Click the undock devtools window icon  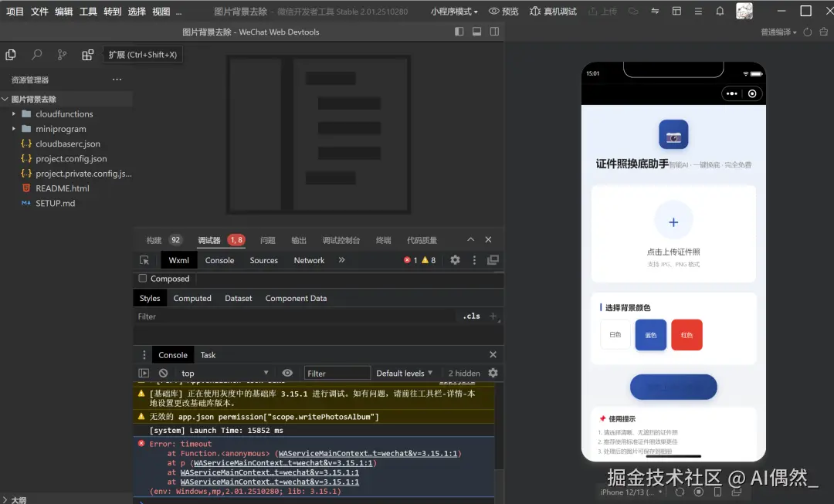(493, 260)
